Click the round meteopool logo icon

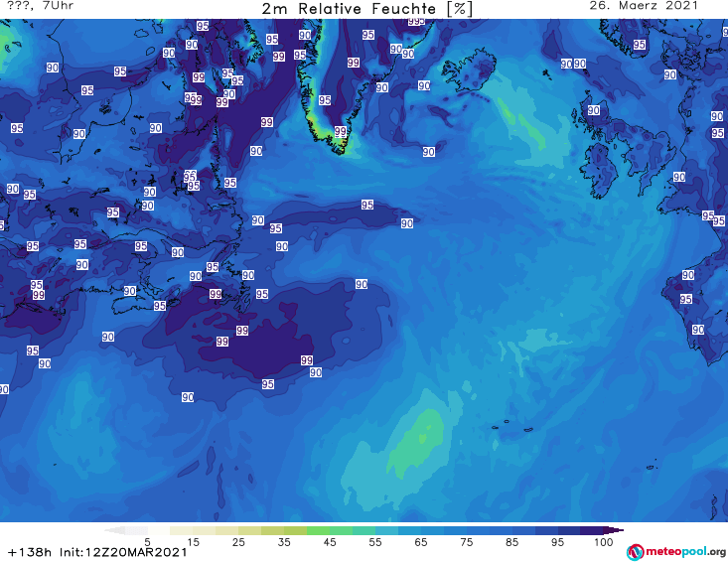pos(635,552)
